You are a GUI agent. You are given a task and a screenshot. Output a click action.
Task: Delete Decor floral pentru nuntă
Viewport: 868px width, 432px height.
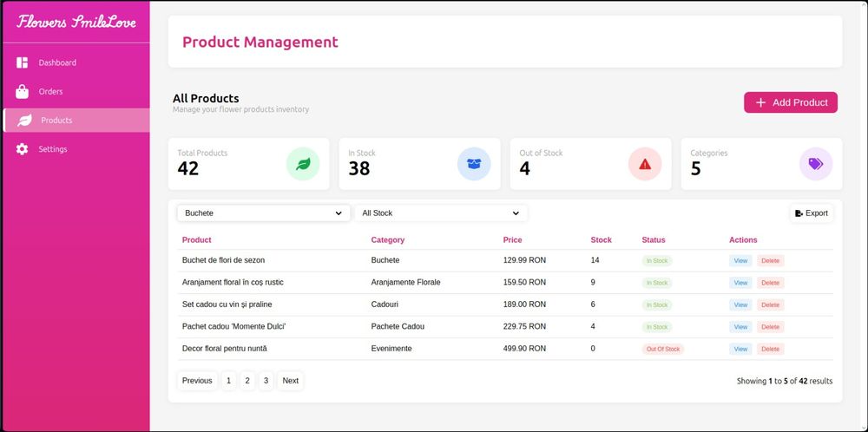click(x=770, y=349)
